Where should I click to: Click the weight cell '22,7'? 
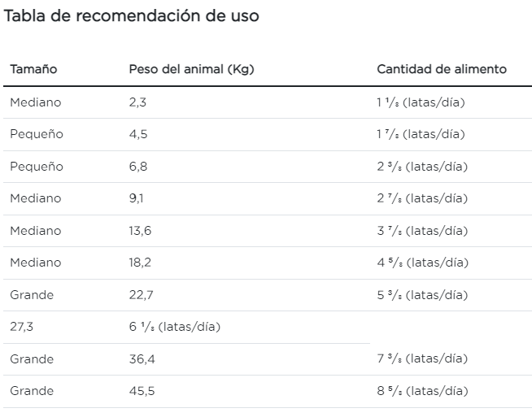[x=140, y=295]
